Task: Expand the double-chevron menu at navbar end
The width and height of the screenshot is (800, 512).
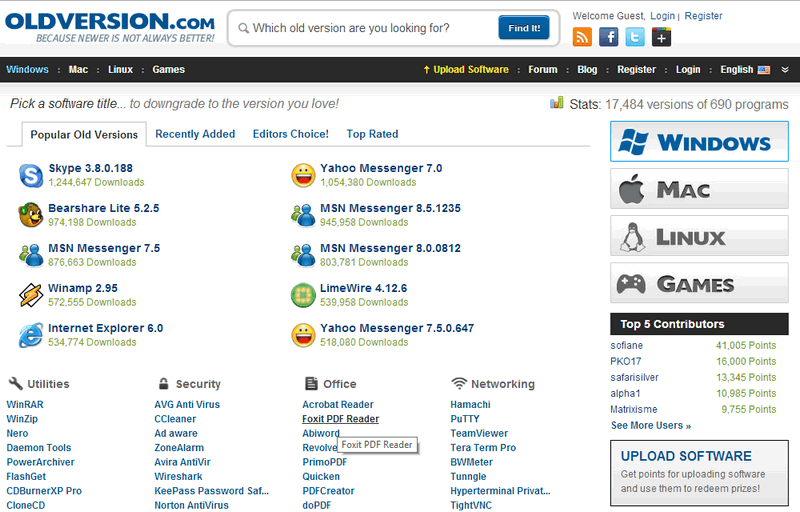Action: pyautogui.click(x=785, y=70)
